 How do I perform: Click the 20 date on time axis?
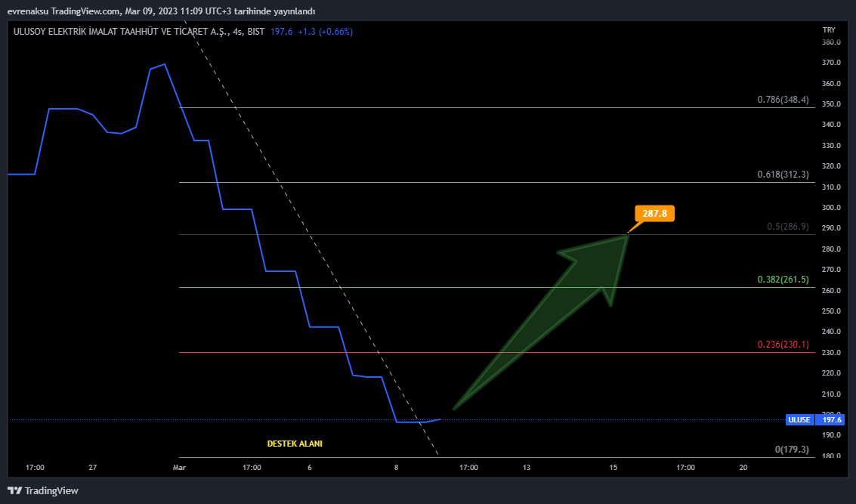743,468
